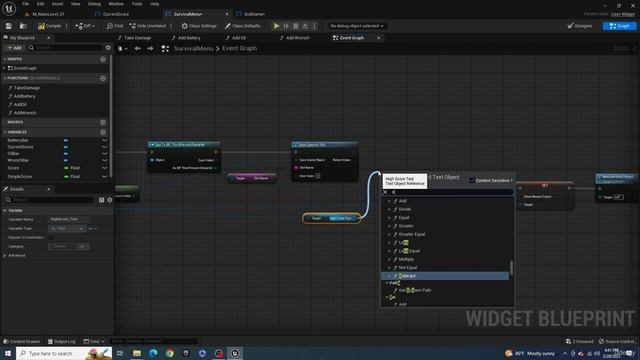
Task: Open the Variable Type dropdown
Action: point(67,229)
